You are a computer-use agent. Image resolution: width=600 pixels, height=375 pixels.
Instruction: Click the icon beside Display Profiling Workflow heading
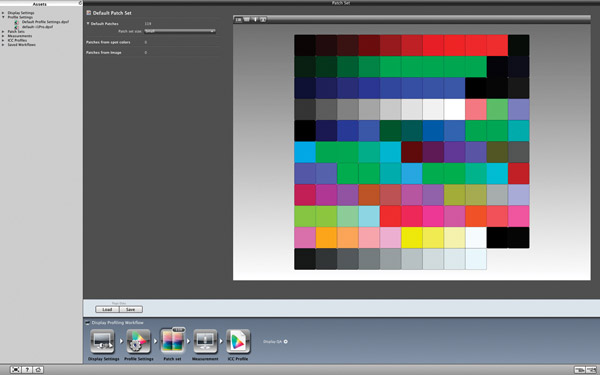(87, 323)
